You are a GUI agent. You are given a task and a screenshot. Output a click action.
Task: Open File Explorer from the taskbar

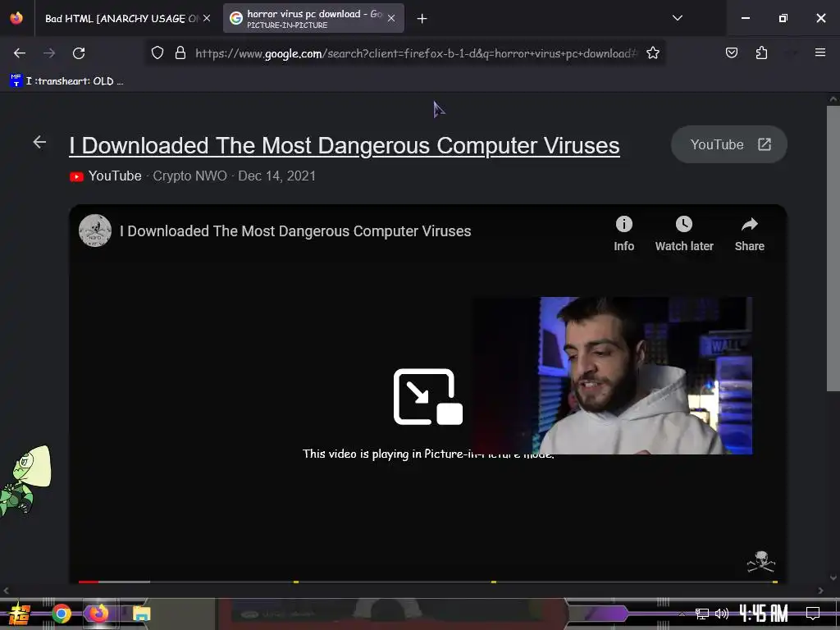click(x=141, y=614)
